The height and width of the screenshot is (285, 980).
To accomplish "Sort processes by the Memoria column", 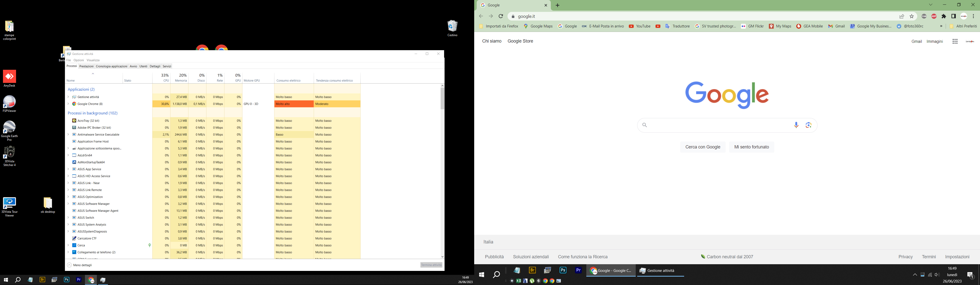I will [181, 78].
